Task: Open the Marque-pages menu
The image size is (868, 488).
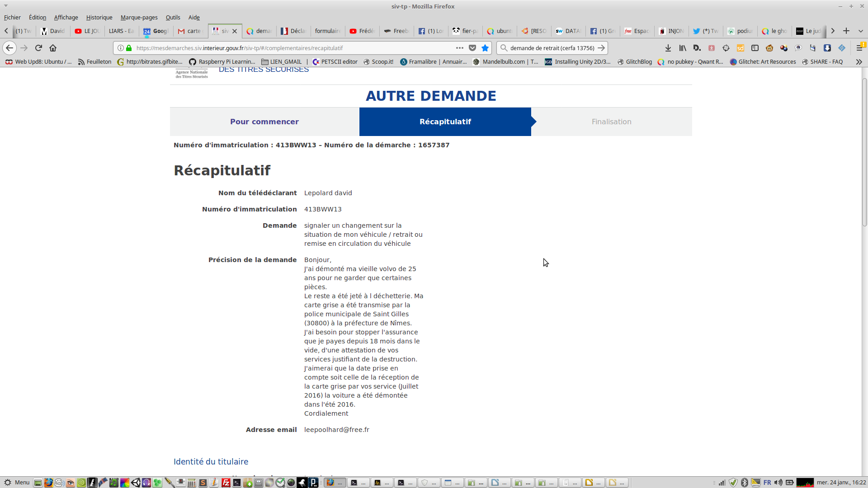Action: 139,17
